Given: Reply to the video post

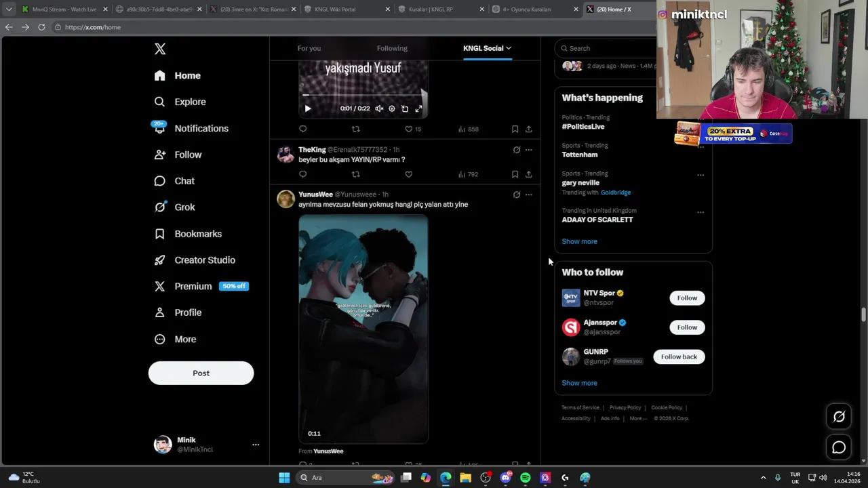Looking at the screenshot, I should [302, 129].
